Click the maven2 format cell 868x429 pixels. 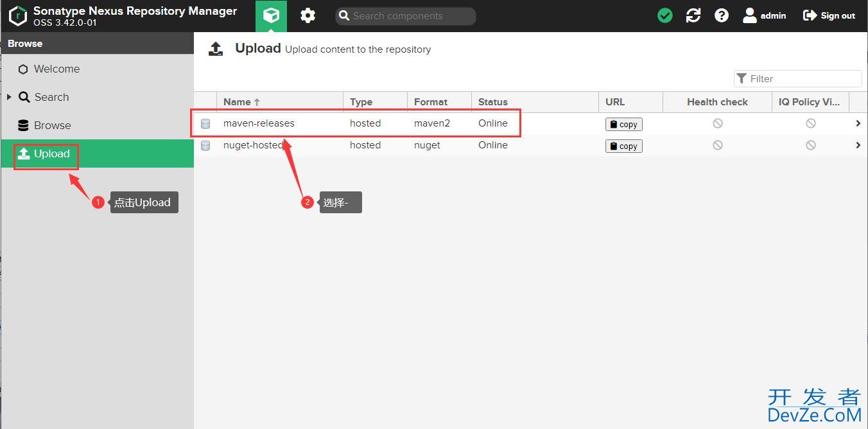tap(432, 123)
